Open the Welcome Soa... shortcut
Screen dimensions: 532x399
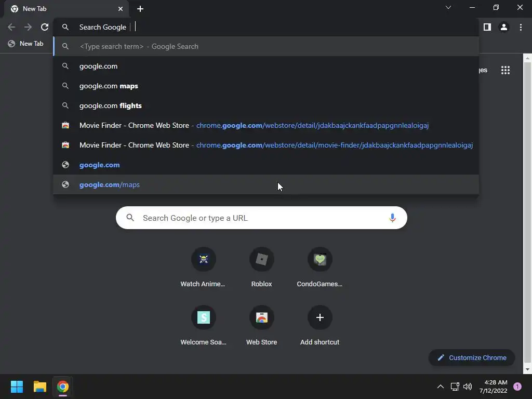tap(203, 325)
